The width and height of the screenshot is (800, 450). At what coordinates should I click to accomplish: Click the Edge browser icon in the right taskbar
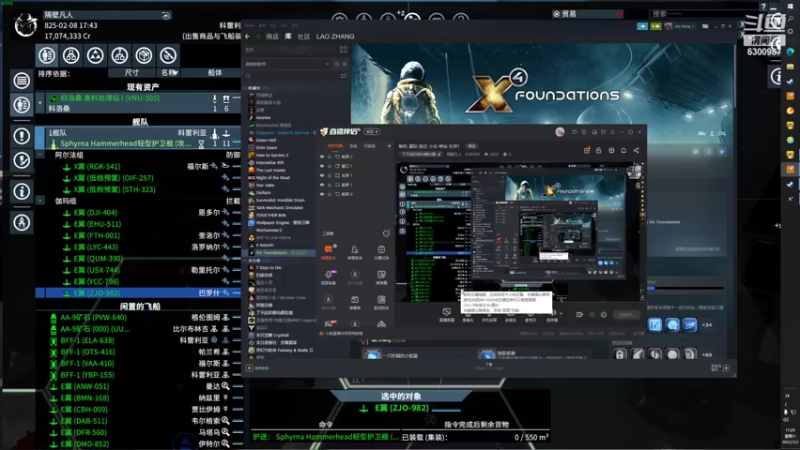790,52
